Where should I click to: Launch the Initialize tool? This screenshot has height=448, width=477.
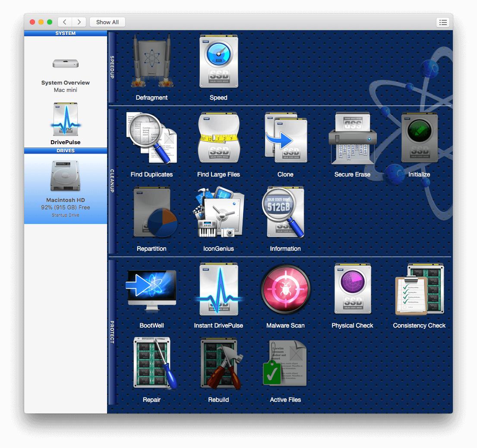(419, 137)
